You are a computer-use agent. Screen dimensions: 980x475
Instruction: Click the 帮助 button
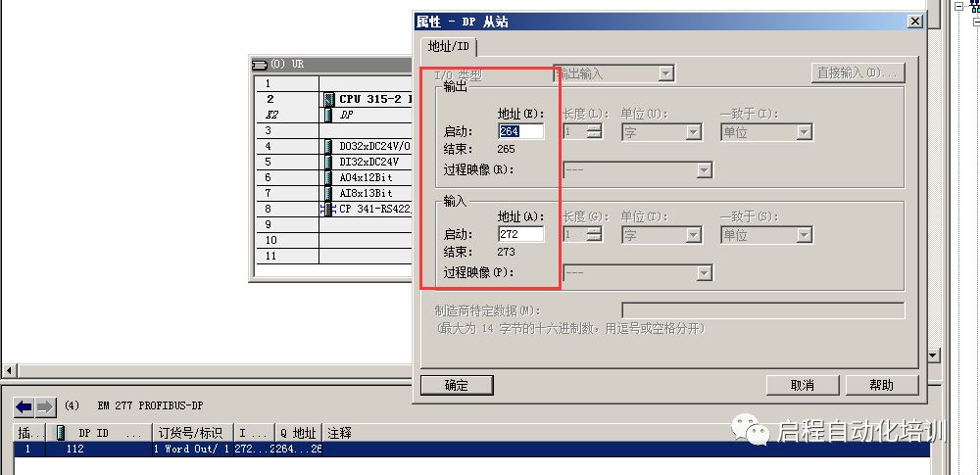pos(881,385)
